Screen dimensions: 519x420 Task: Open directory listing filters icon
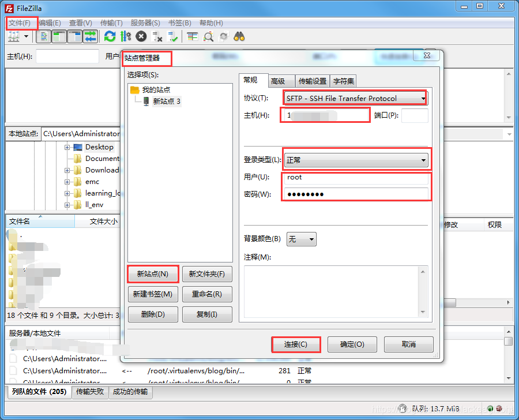[x=192, y=36]
